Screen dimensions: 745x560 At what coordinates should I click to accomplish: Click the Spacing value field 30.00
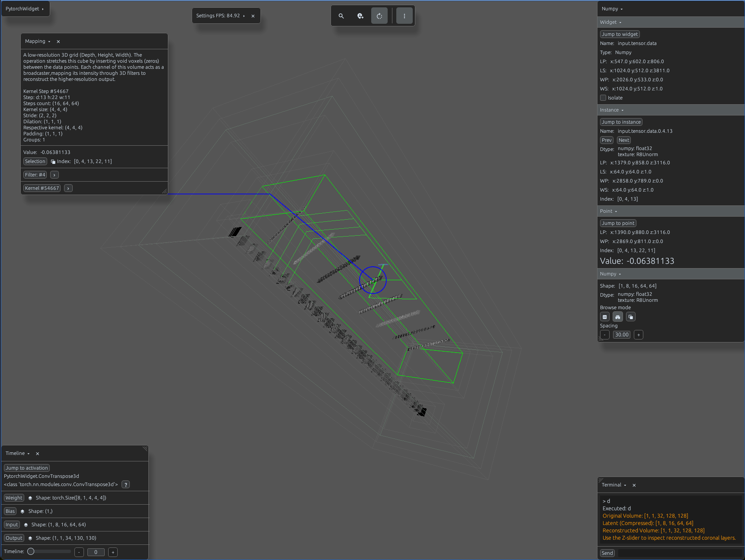(x=622, y=335)
